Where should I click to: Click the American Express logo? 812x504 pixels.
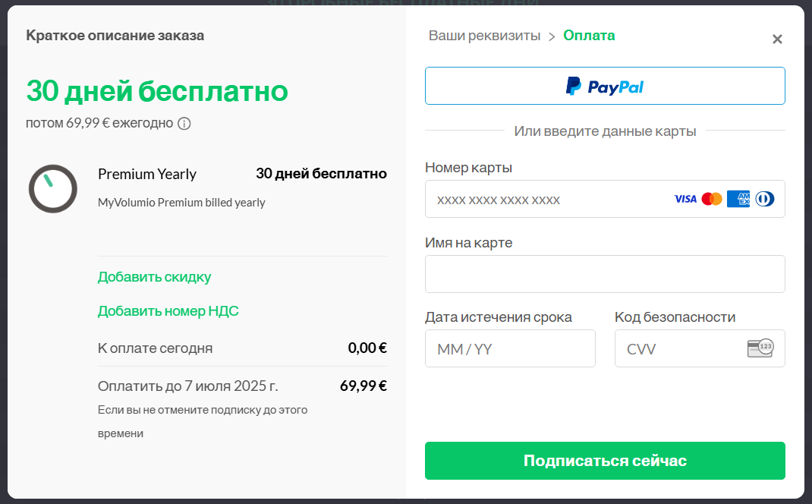[738, 199]
